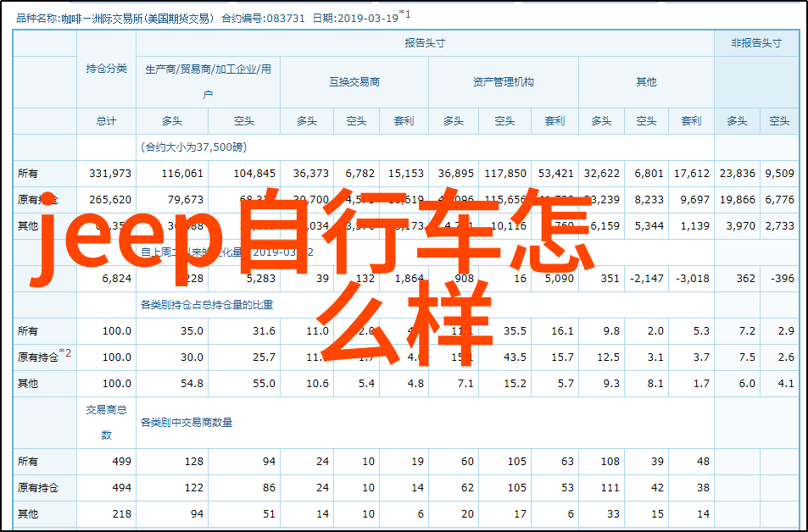The image size is (808, 532).
Task: Click the percentage 54.8
Action: pos(192,384)
